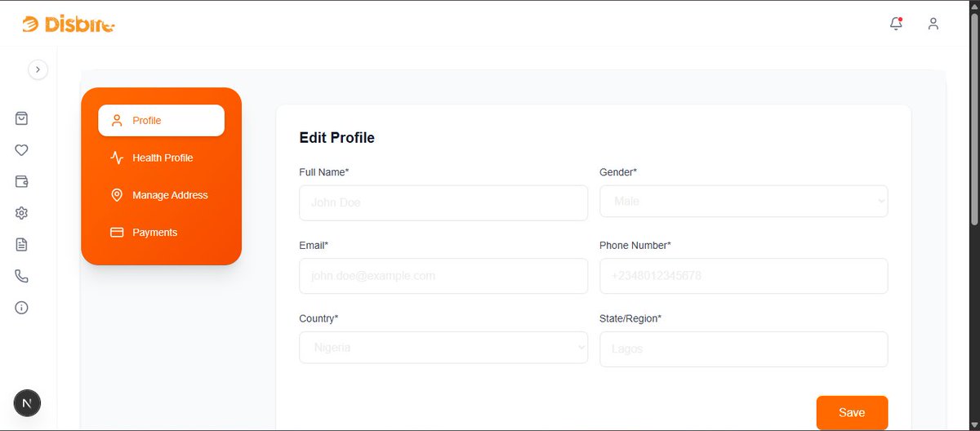The image size is (980, 431).
Task: Click the phone contact icon in sidebar
Action: pyautogui.click(x=22, y=276)
